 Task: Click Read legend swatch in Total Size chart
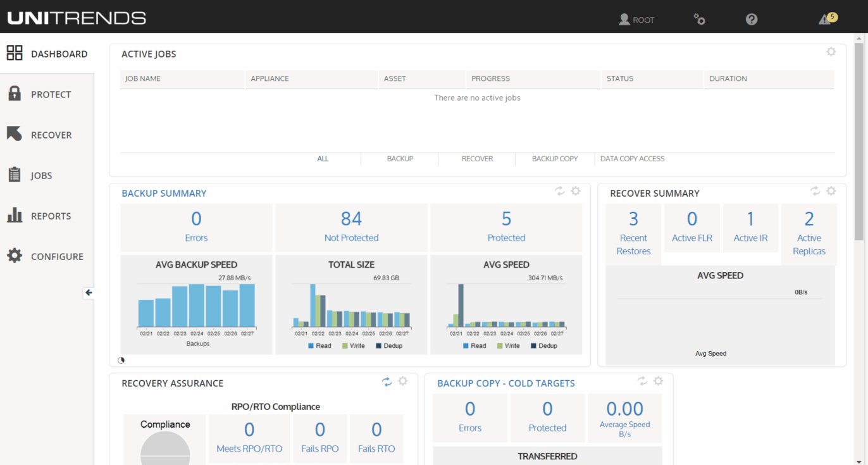coord(311,346)
